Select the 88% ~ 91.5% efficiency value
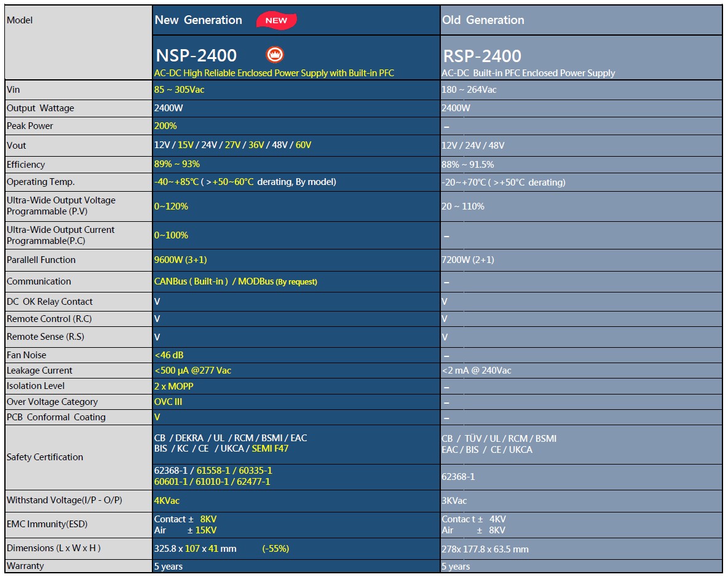728x577 pixels. (467, 164)
